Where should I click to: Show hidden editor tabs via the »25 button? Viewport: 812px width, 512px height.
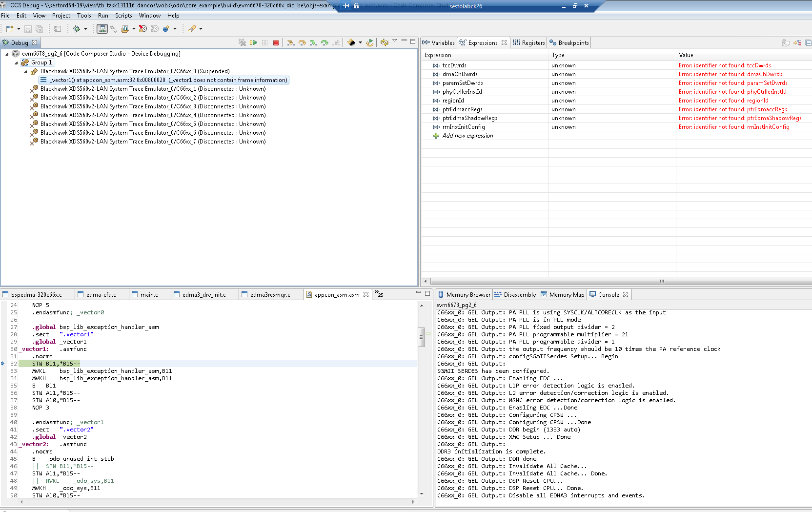(379, 294)
